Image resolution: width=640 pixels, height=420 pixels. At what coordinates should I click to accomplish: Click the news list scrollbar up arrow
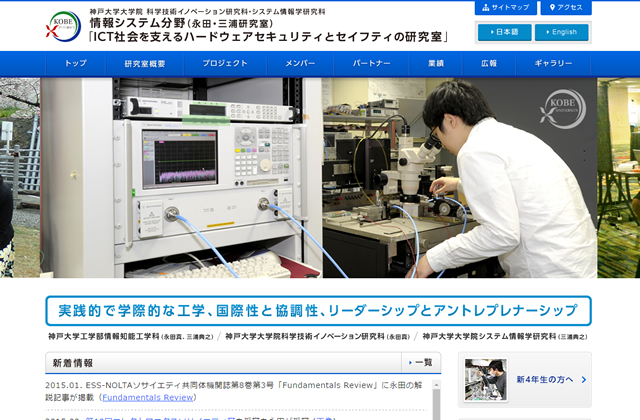tap(436, 385)
